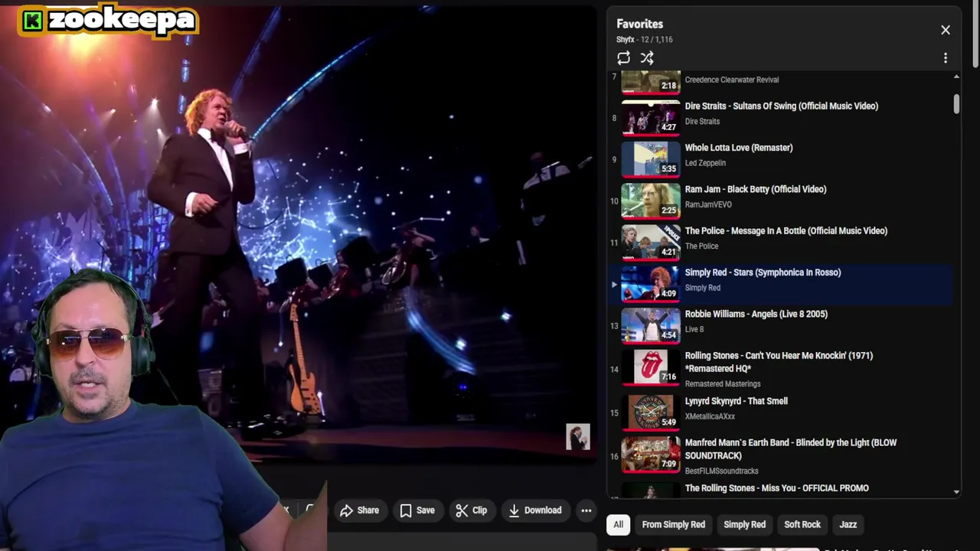
Task: Open the Favorites playlist title link
Action: pyautogui.click(x=639, y=24)
